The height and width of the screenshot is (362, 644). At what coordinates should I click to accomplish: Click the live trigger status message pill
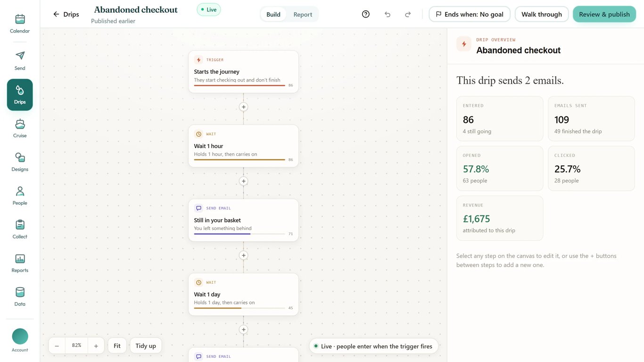[x=373, y=346]
